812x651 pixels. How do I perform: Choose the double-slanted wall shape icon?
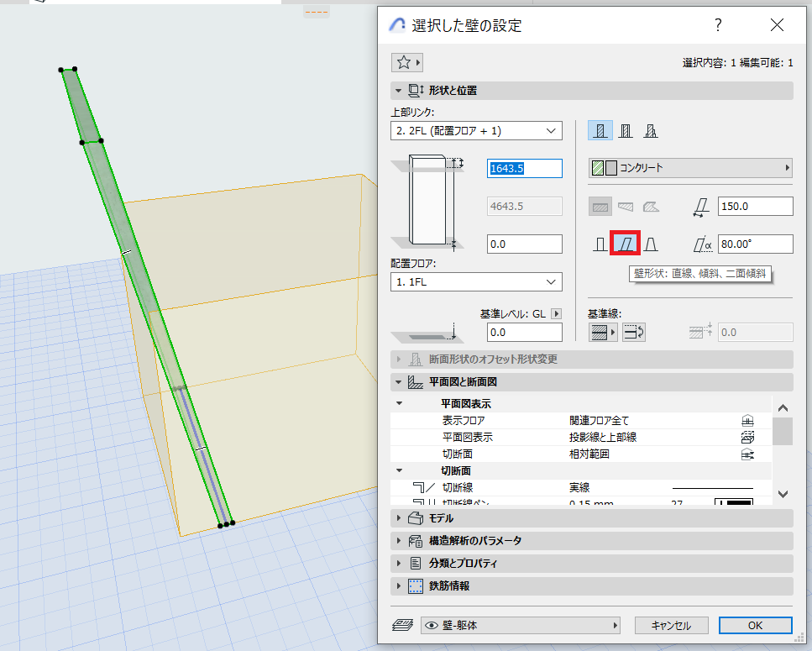click(651, 244)
